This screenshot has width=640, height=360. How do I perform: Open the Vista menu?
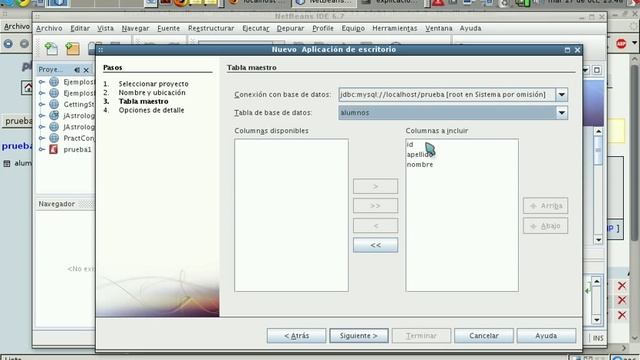click(105, 28)
